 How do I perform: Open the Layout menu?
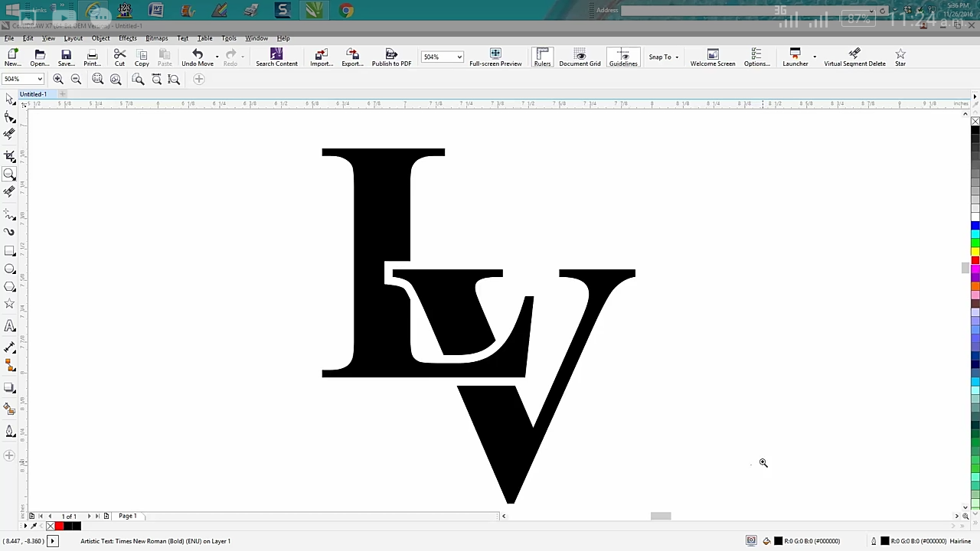pos(73,38)
